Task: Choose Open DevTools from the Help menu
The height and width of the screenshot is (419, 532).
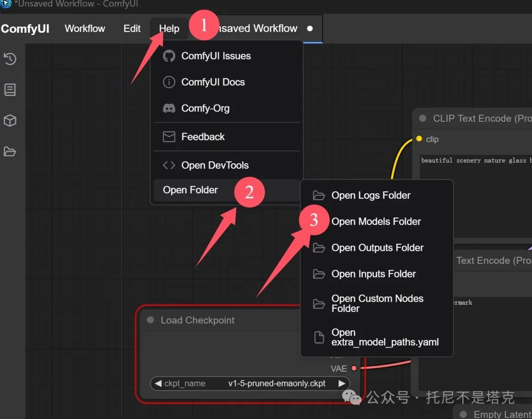Action: 227,165
